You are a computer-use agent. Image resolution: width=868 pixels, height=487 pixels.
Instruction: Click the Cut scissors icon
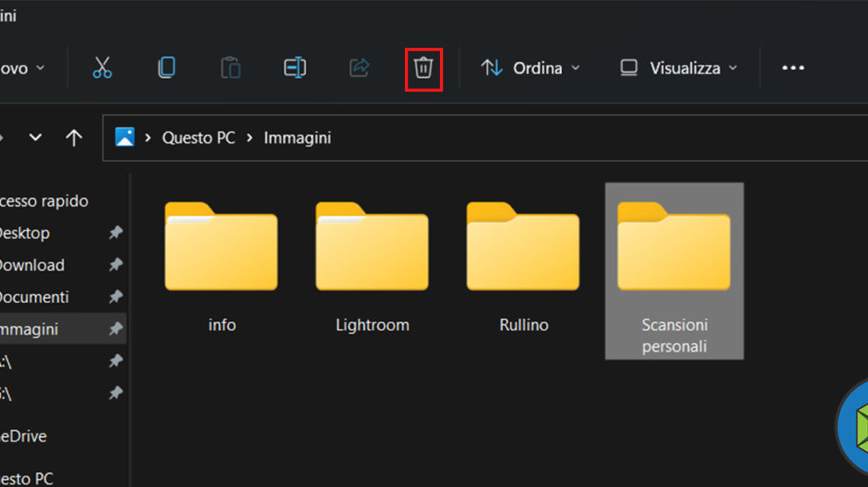pos(103,68)
